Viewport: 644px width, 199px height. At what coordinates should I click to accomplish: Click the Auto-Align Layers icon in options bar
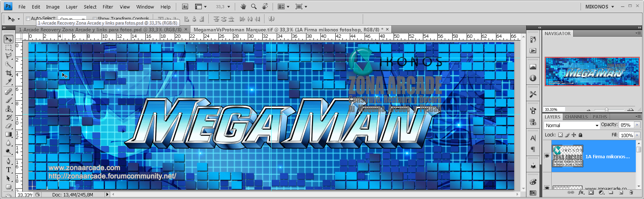point(272,19)
